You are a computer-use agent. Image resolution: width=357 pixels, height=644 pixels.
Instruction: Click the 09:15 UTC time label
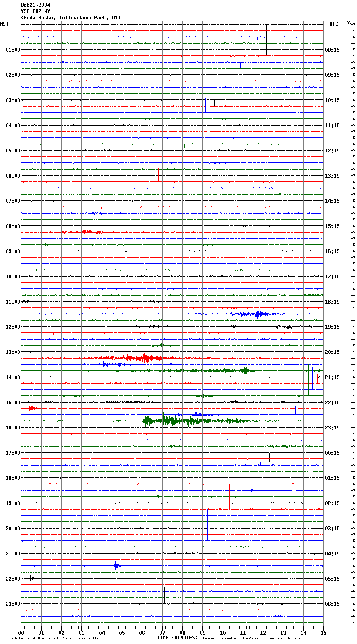[332, 75]
